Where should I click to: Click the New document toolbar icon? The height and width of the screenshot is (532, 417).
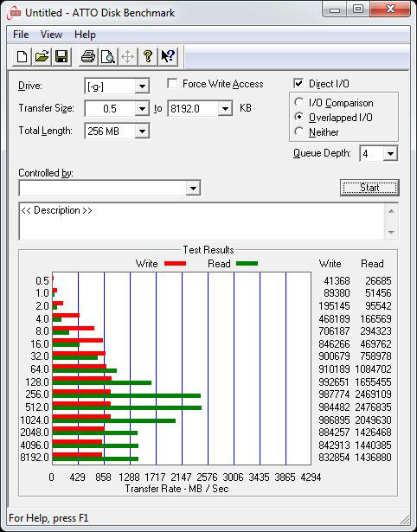tap(22, 56)
